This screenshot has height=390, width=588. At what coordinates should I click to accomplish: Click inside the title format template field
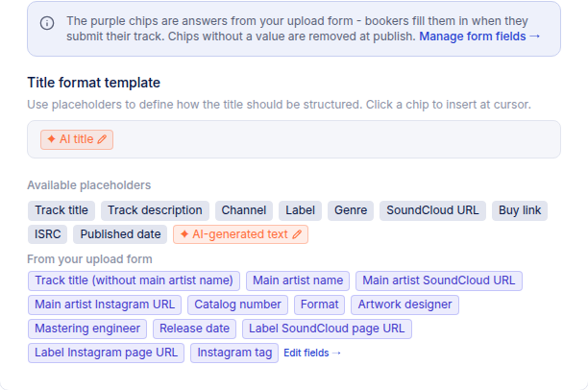[x=294, y=139]
